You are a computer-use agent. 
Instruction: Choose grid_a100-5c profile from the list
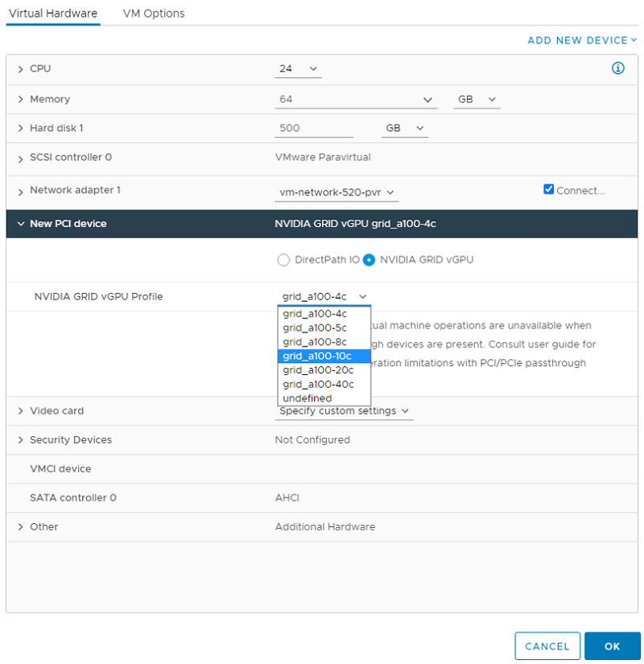(x=324, y=328)
